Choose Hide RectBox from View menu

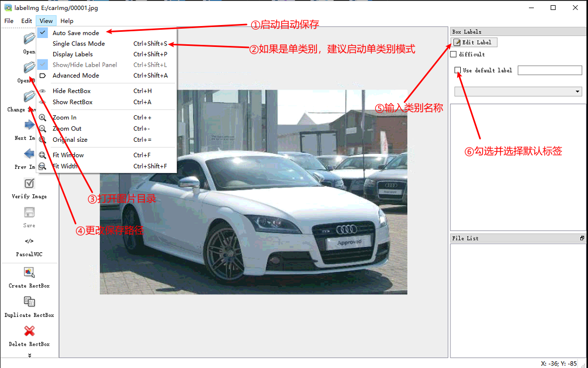click(106, 91)
